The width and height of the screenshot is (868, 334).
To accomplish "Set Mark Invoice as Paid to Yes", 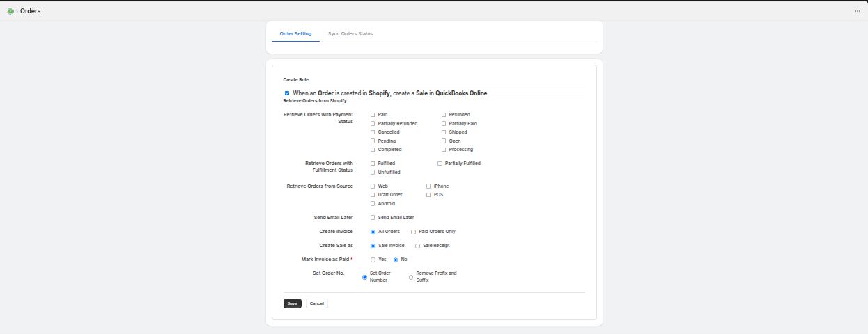I will point(373,260).
